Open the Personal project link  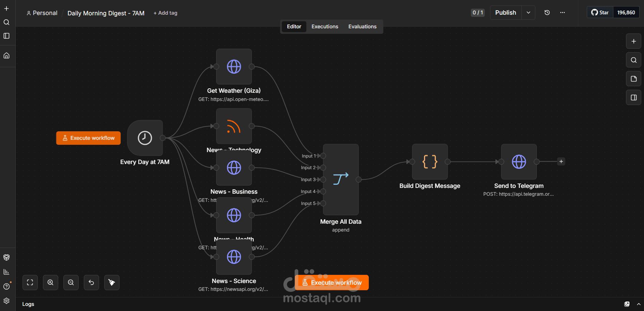click(42, 13)
